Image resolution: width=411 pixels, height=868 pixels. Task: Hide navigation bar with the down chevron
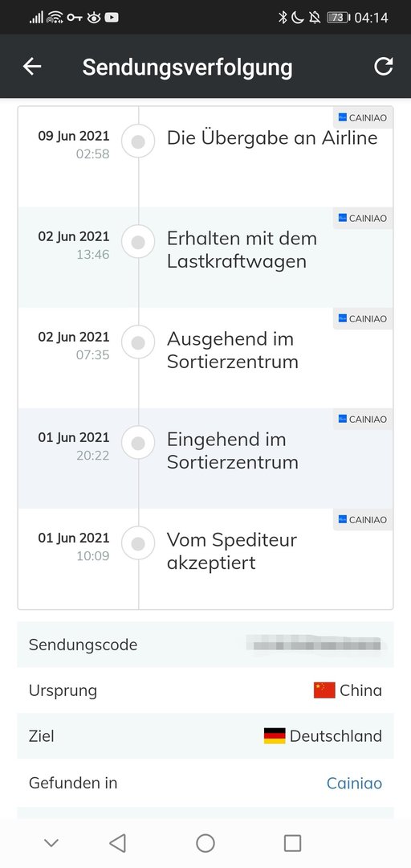(51, 843)
